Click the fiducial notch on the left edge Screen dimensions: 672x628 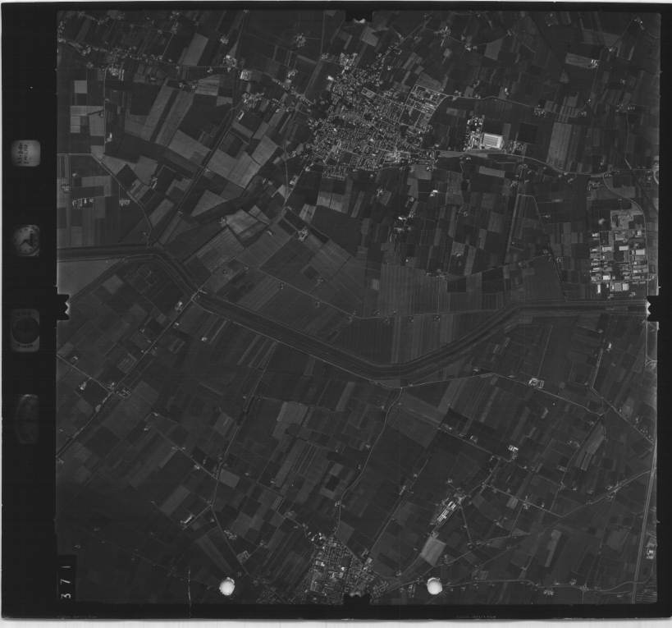point(62,307)
